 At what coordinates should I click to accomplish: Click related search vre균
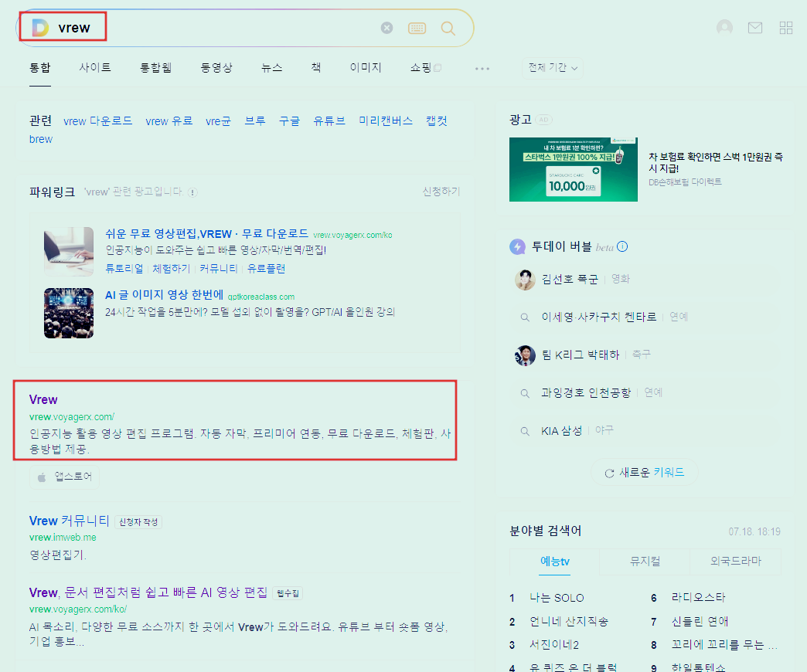[x=218, y=120]
